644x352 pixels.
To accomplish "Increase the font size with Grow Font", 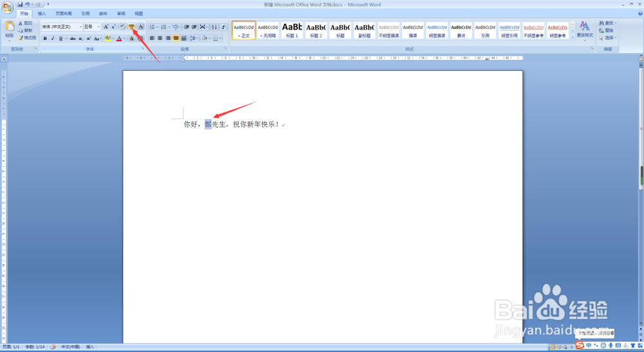I will click(x=106, y=26).
